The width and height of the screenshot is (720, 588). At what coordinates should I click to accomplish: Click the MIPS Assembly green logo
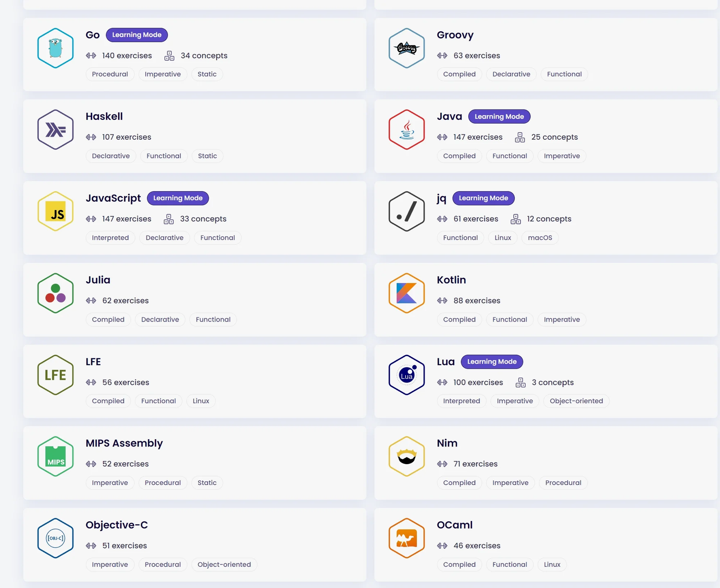(x=55, y=457)
